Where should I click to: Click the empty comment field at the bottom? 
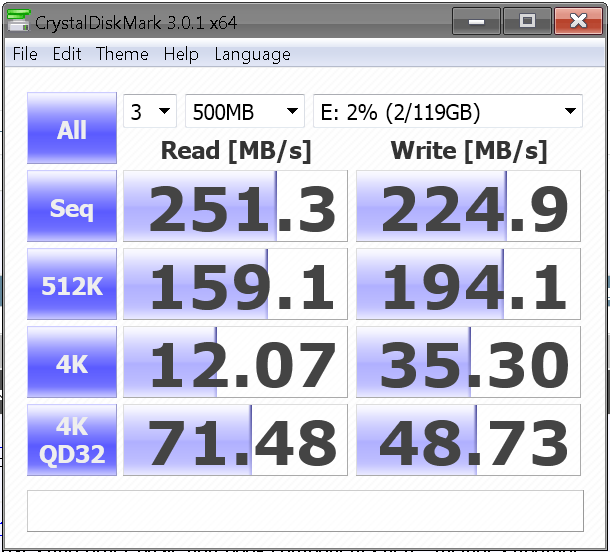pyautogui.click(x=305, y=511)
